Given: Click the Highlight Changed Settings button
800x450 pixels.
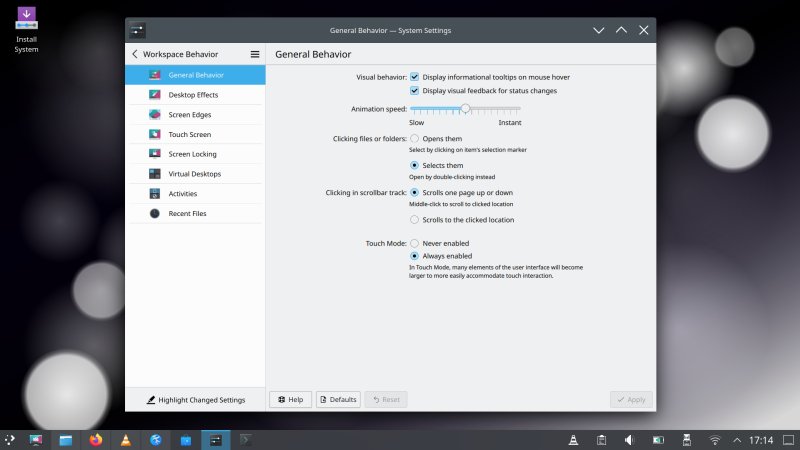Looking at the screenshot, I should 195,399.
